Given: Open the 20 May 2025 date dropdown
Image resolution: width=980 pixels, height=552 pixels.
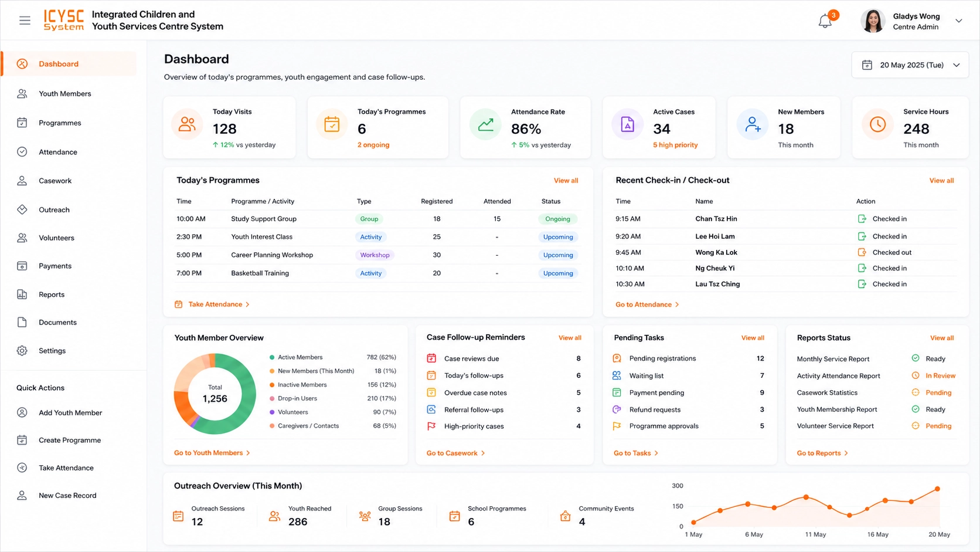Looking at the screenshot, I should (910, 65).
